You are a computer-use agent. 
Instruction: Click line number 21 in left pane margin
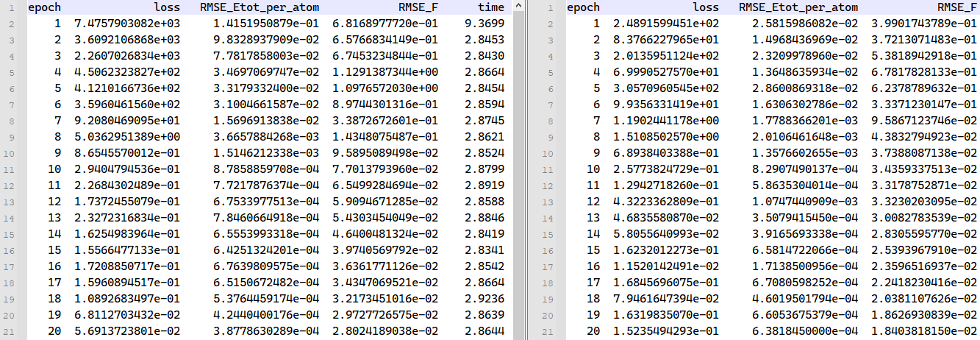point(12,331)
